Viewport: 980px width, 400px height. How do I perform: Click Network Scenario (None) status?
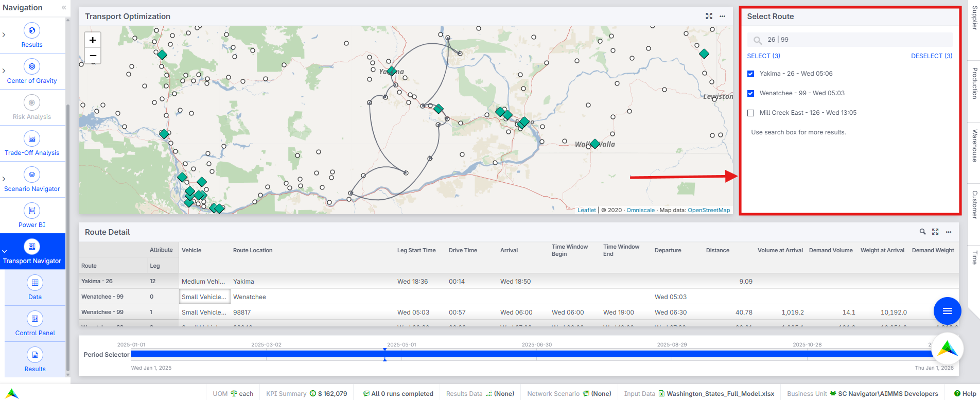pyautogui.click(x=569, y=393)
